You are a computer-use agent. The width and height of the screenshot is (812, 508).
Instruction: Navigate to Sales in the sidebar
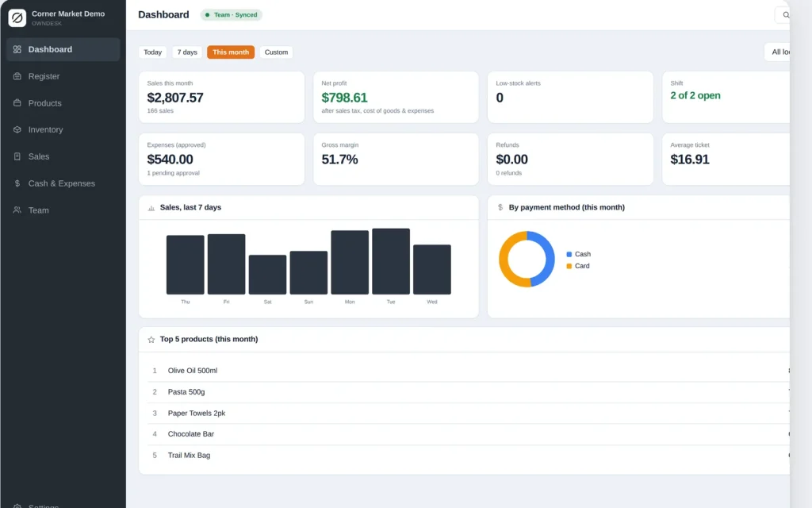[63, 156]
